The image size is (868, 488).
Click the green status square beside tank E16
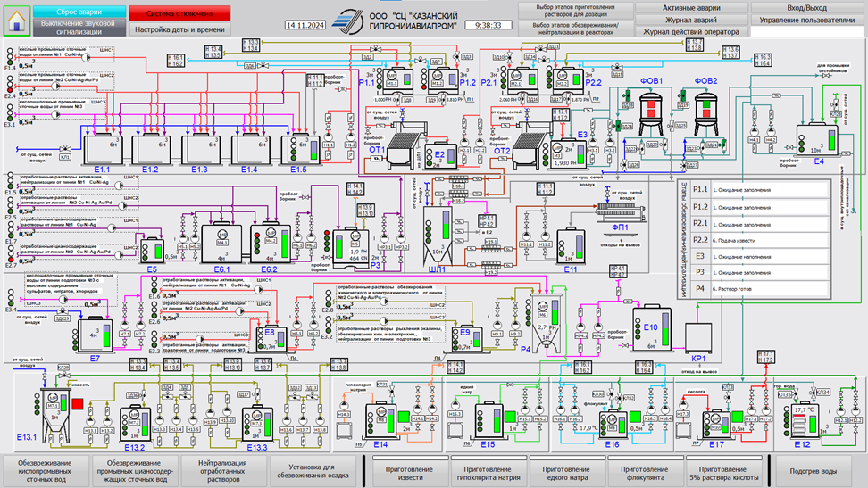[635, 418]
